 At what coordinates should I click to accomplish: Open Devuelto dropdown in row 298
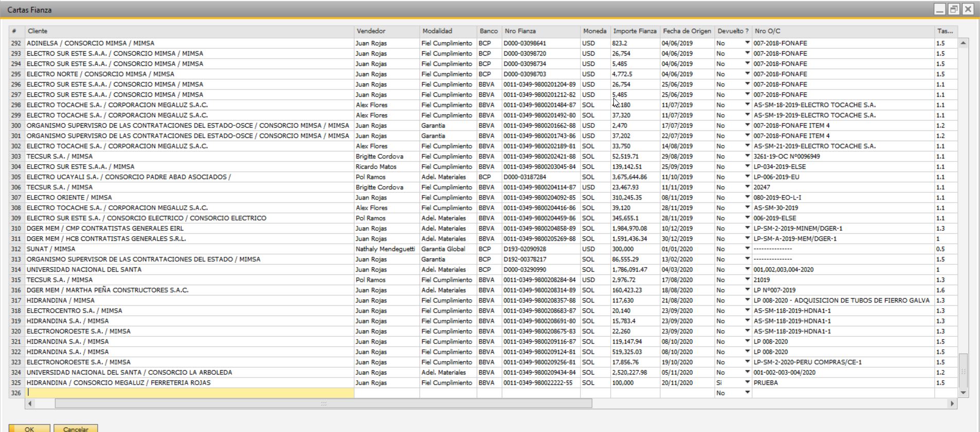(x=747, y=105)
